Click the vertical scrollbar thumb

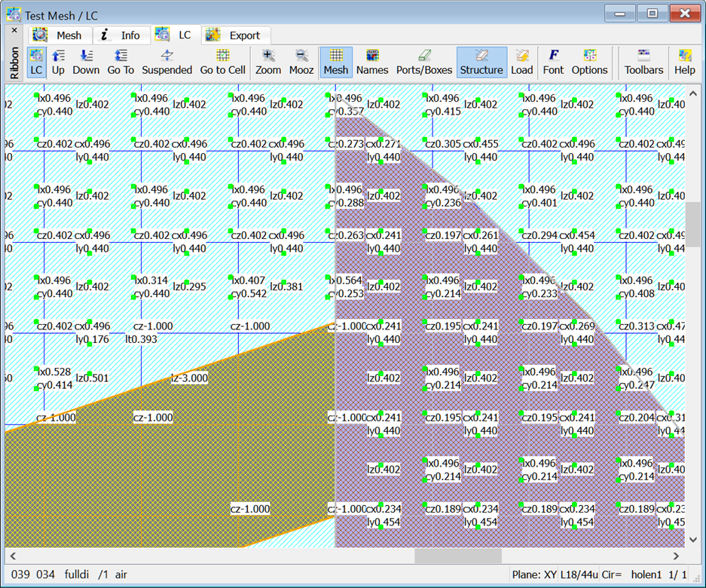[693, 224]
